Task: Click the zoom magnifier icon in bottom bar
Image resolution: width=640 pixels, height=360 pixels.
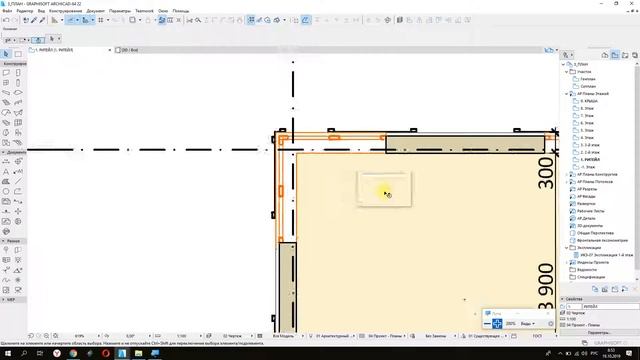Action: click(x=46, y=336)
